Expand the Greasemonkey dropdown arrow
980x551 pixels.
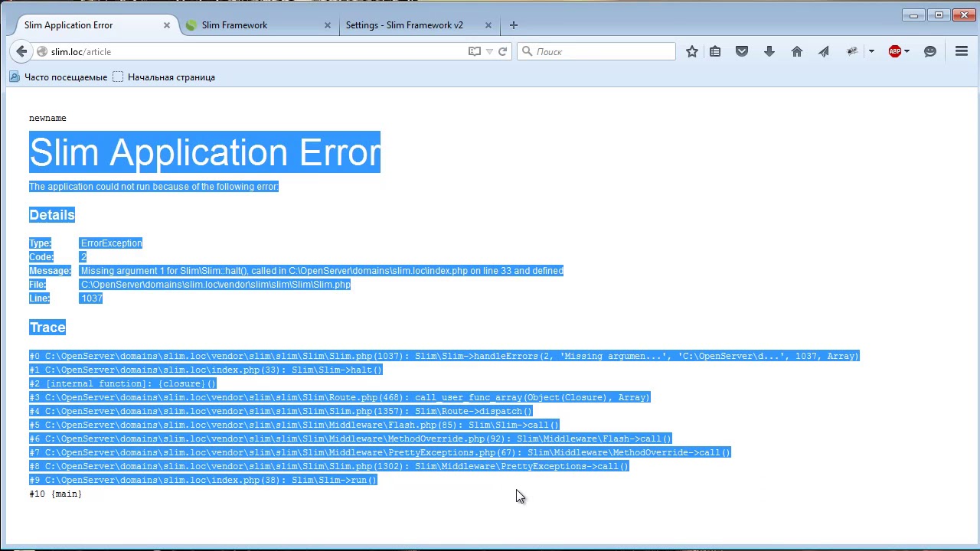[x=871, y=51]
